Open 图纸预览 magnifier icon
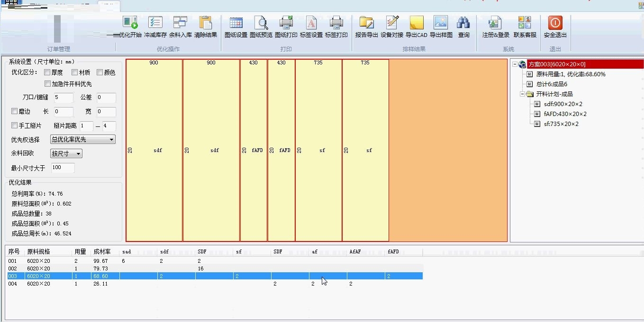 tap(261, 22)
